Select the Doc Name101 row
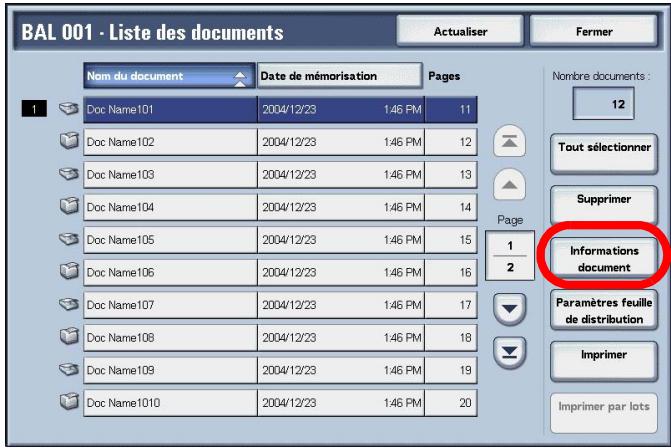The width and height of the screenshot is (671, 448). (280, 110)
